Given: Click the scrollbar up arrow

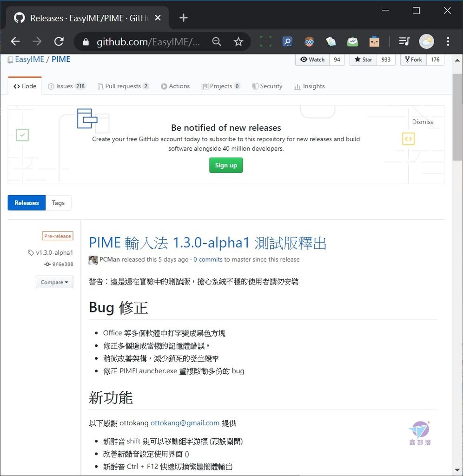Looking at the screenshot, I should tap(457, 60).
